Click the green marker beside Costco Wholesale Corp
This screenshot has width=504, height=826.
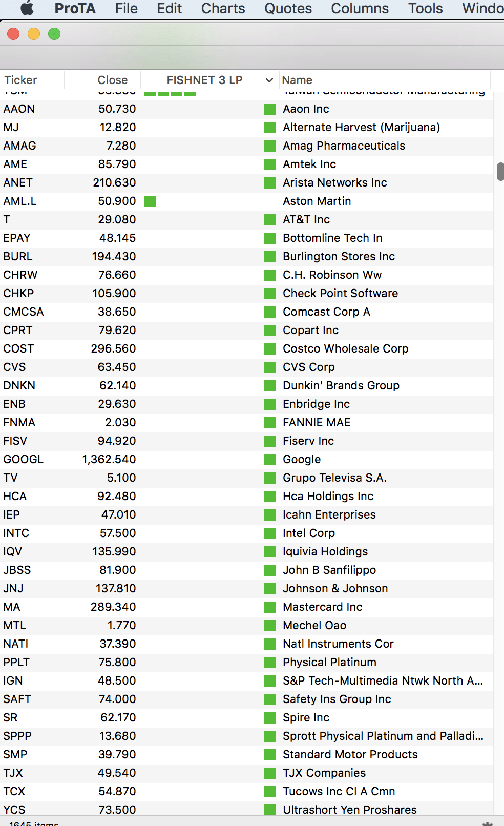[270, 349]
